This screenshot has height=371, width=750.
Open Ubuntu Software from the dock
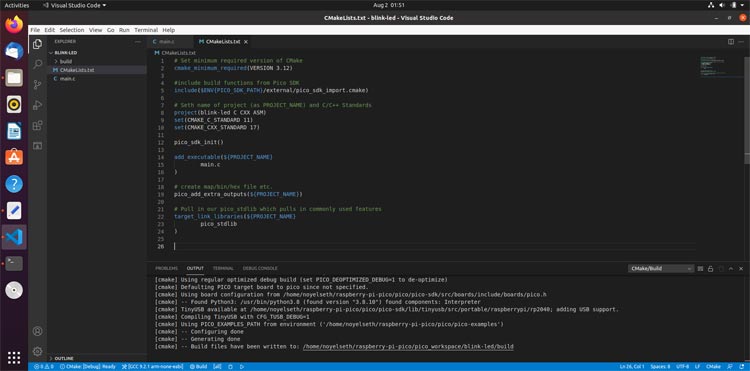[x=14, y=156]
